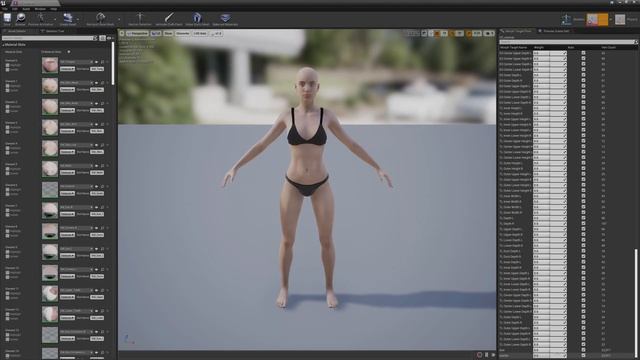Image resolution: width=640 pixels, height=360 pixels.
Task: Click the rightmost layered-planes toolbar icon
Action: pyautogui.click(x=225, y=17)
